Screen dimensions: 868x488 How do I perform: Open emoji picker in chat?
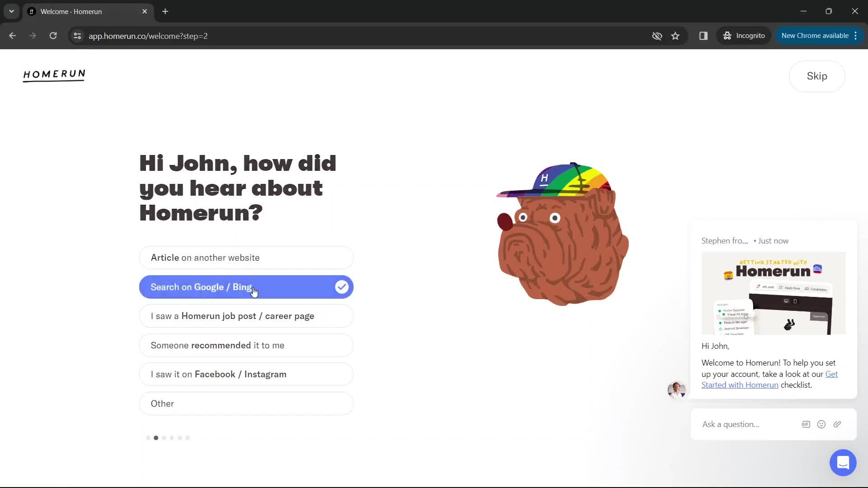821,424
